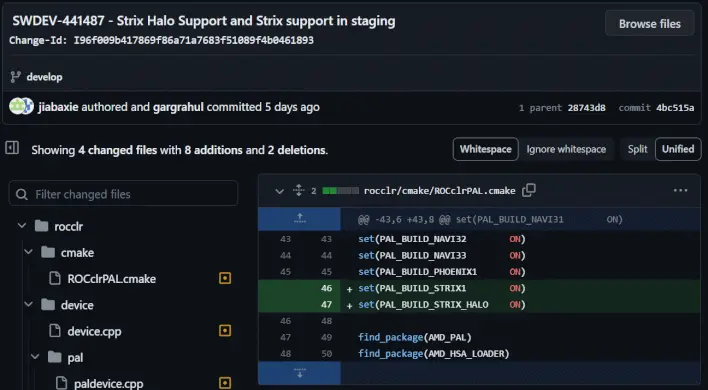Click the commit title SWDEV-441487

point(204,21)
